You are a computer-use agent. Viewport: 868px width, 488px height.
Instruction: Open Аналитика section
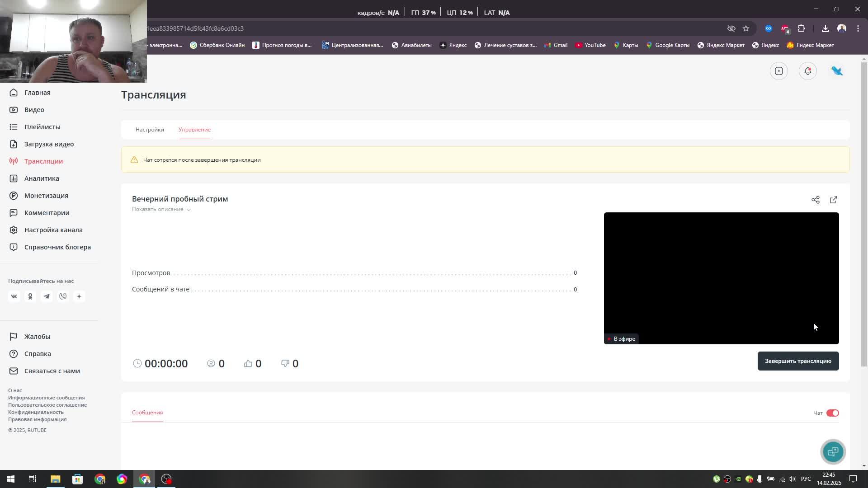tap(34, 178)
